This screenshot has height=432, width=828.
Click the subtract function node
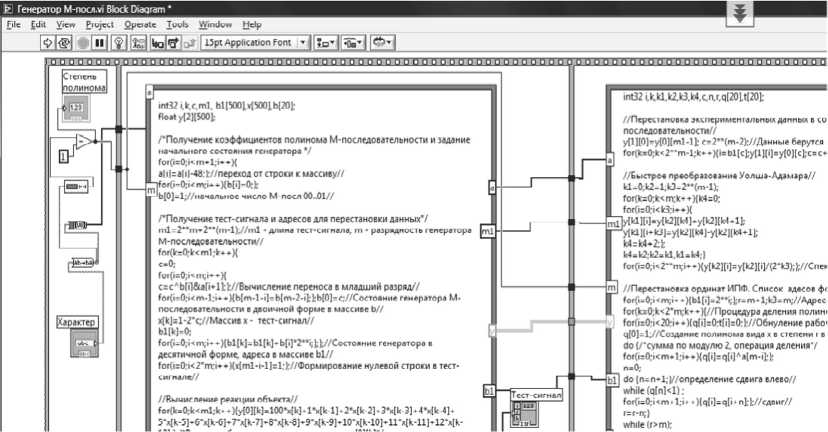[x=83, y=142]
